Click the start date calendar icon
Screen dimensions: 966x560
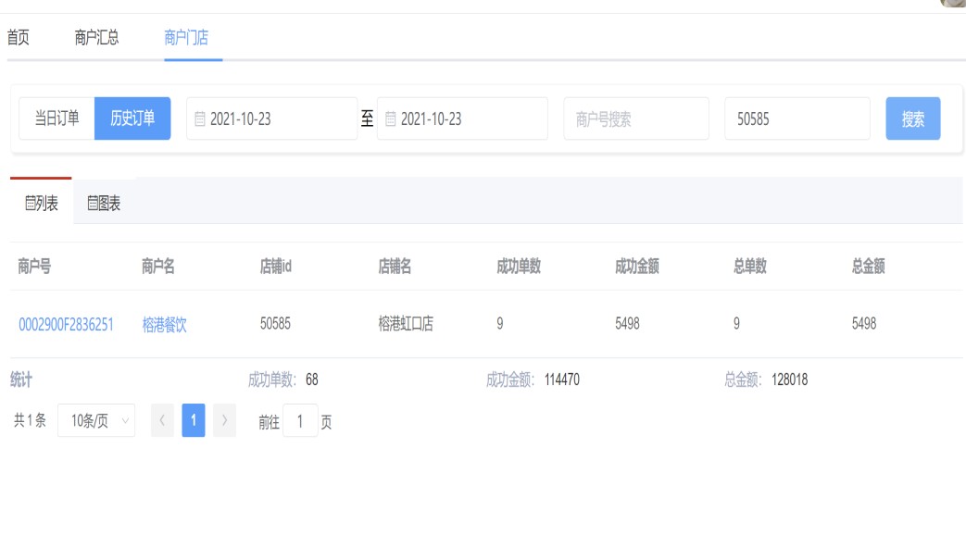click(x=200, y=119)
